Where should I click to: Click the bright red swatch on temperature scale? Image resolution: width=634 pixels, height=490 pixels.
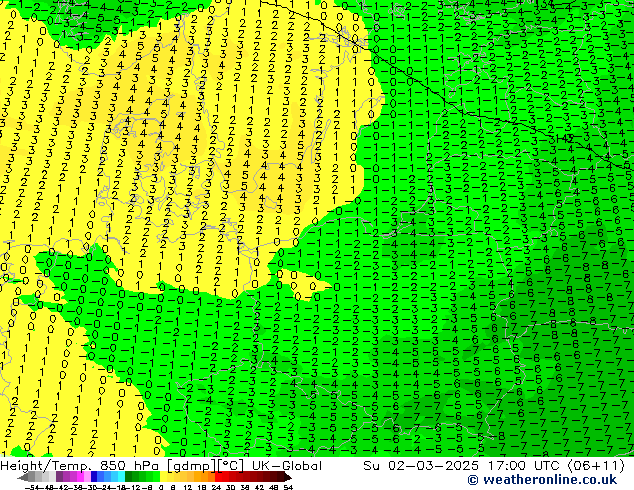click(x=218, y=477)
